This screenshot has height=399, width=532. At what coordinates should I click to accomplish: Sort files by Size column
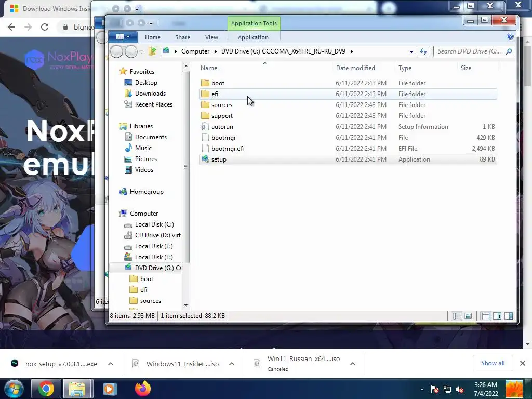pyautogui.click(x=466, y=68)
